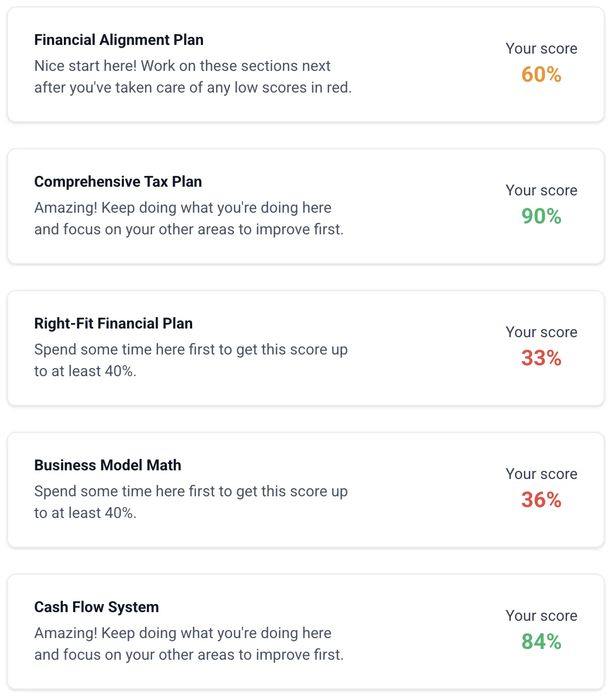Open the Business Model Math section
The width and height of the screenshot is (616, 696).
pos(108,465)
